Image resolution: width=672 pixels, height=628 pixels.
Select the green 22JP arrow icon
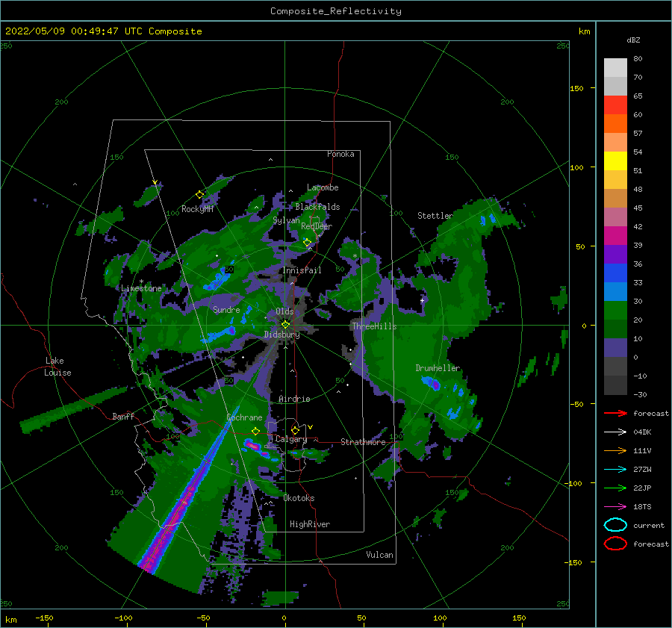[615, 488]
